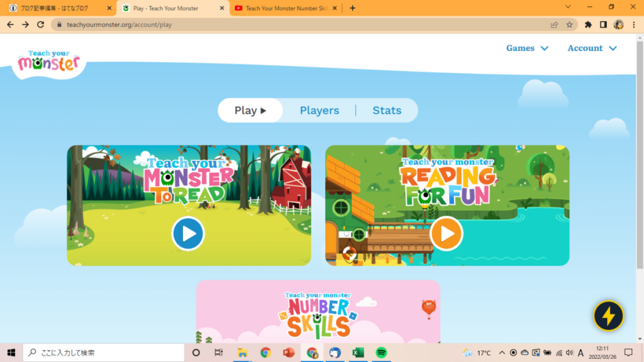Open PowerPoint from the taskbar
Image resolution: width=644 pixels, height=362 pixels.
(289, 353)
